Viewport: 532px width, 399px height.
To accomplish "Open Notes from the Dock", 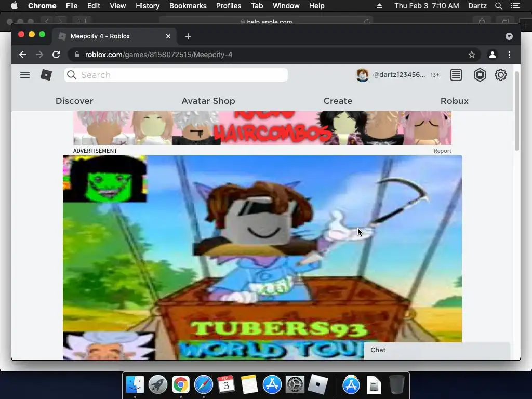I will tap(249, 384).
